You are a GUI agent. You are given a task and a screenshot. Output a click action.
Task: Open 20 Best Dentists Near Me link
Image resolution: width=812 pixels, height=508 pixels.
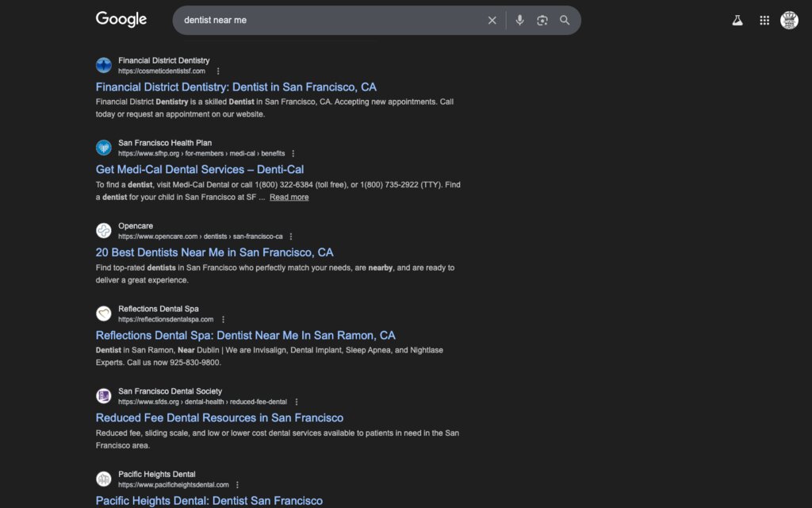(x=214, y=252)
